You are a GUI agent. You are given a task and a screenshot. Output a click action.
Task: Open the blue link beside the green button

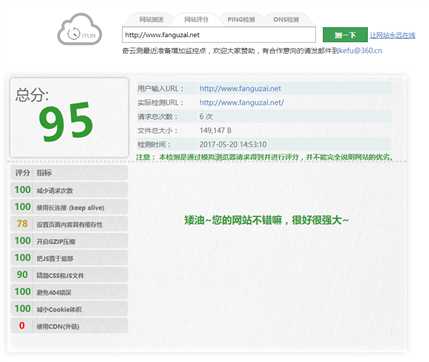(392, 35)
